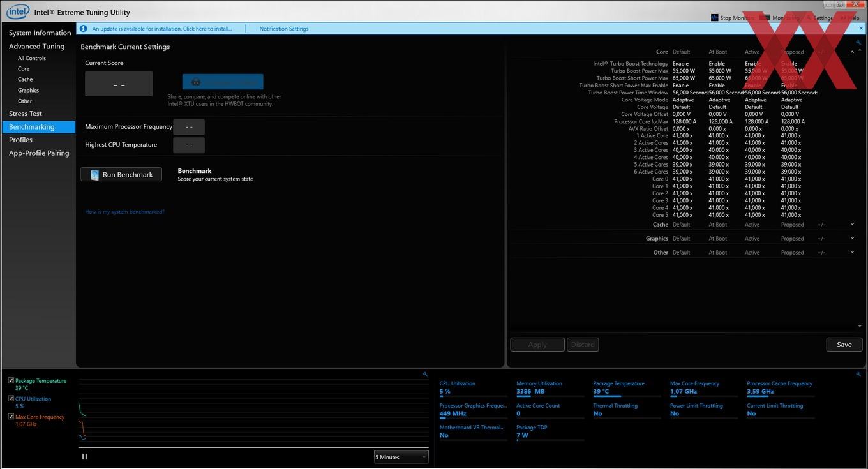Image resolution: width=868 pixels, height=469 pixels.
Task: Click the Turbo Boost Power Max row label
Action: coord(640,71)
